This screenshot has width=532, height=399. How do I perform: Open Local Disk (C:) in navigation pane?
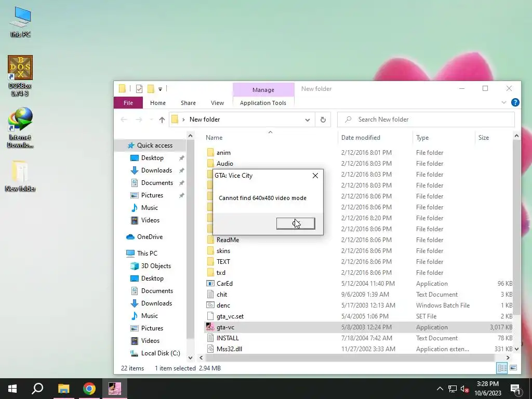[x=160, y=353]
